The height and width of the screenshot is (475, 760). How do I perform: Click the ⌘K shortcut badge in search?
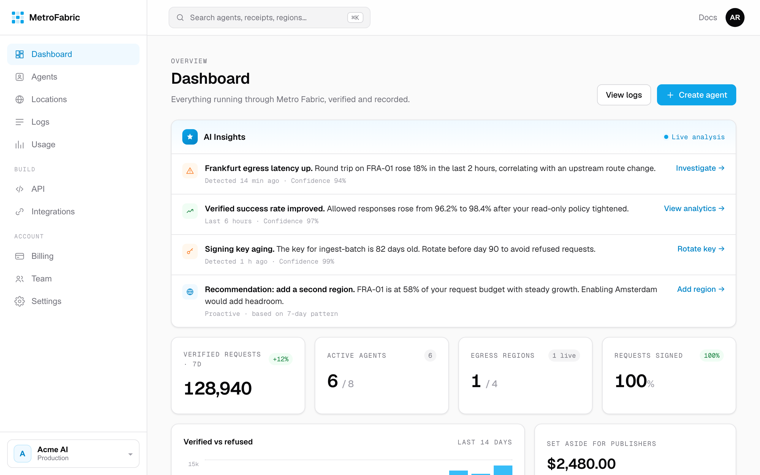coord(355,17)
